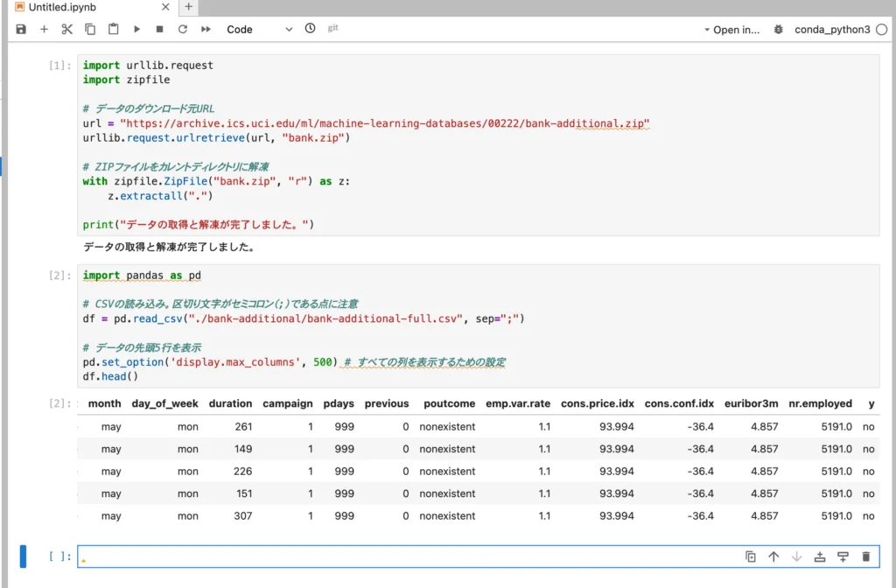Save the notebook with the floppy disk icon
Screen dimensions: 896x588
point(21,29)
